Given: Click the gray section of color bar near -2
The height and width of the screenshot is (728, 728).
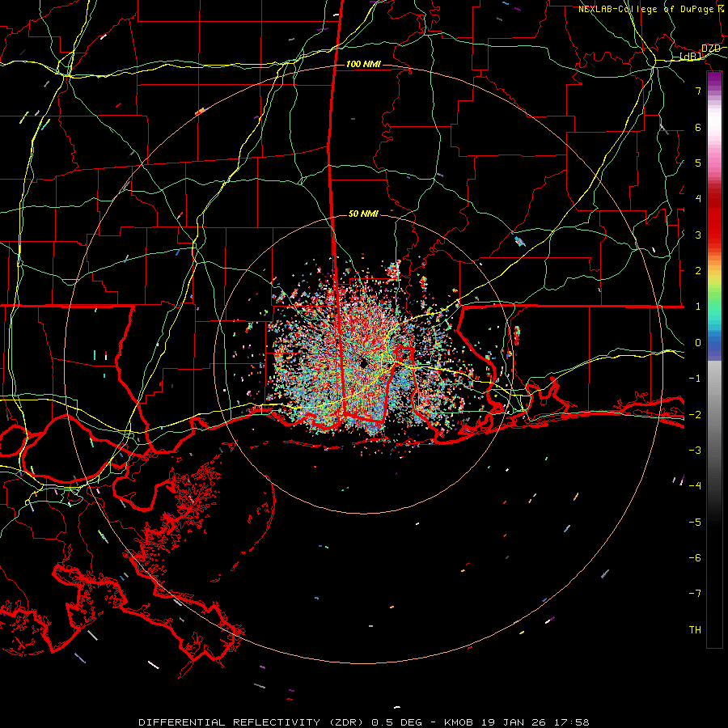Looking at the screenshot, I should [x=714, y=414].
